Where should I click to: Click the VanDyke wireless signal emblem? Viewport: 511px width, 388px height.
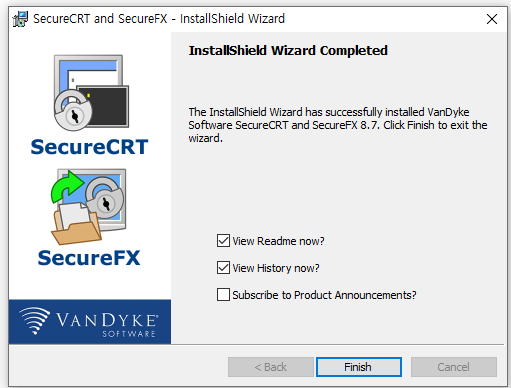34,320
